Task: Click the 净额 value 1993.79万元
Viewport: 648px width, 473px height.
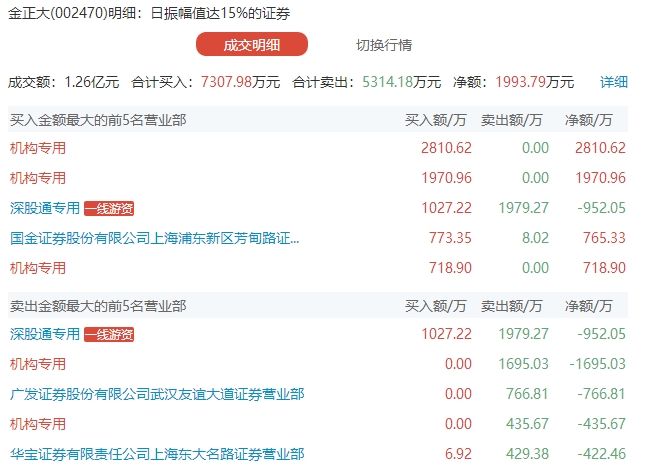Action: tap(535, 82)
